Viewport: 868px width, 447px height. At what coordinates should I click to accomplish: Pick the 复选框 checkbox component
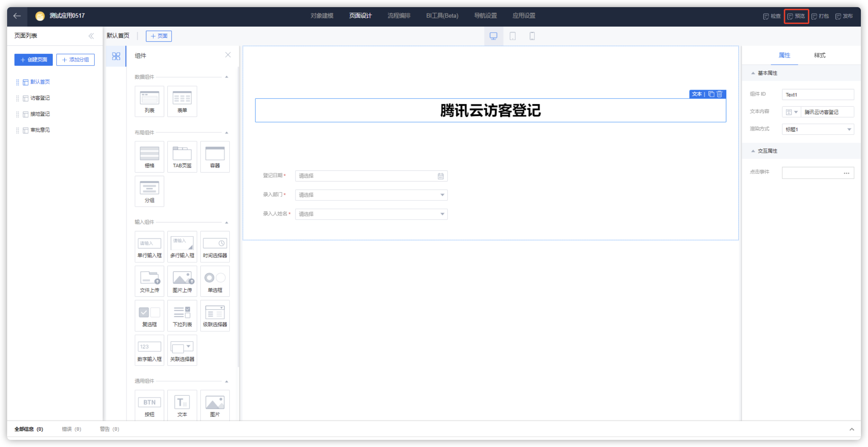pos(150,316)
